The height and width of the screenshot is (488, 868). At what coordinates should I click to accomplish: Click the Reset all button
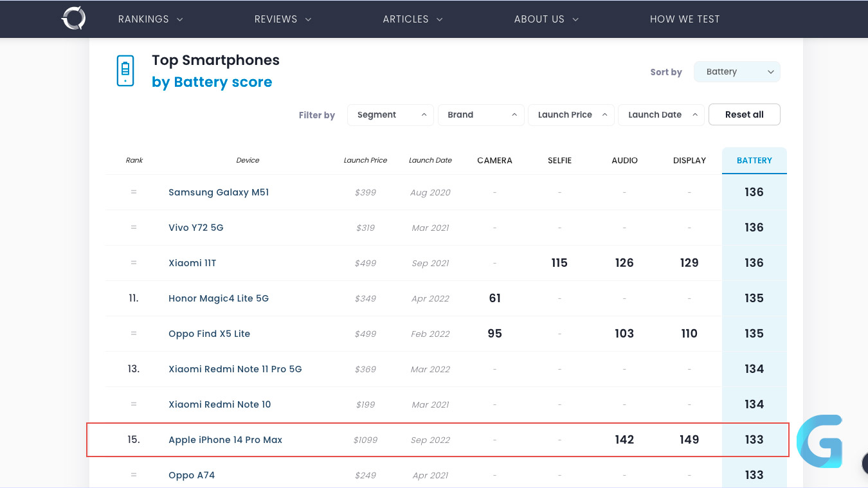[745, 114]
